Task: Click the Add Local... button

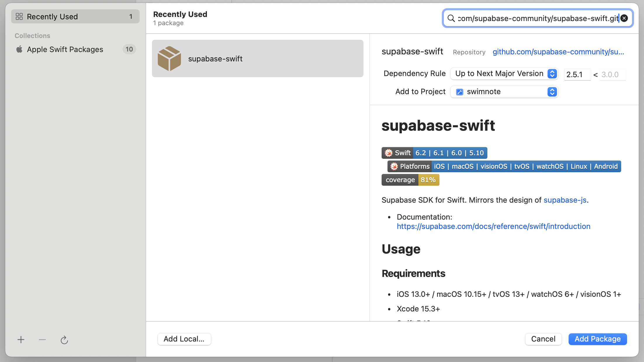Action: pos(184,339)
